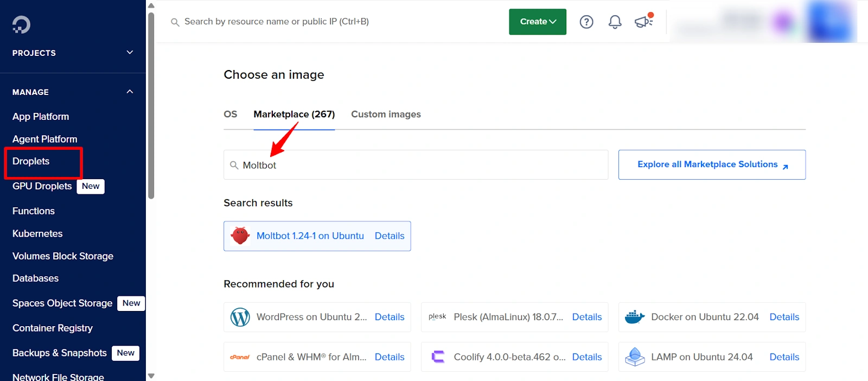Click the Docker whale icon

tap(635, 317)
